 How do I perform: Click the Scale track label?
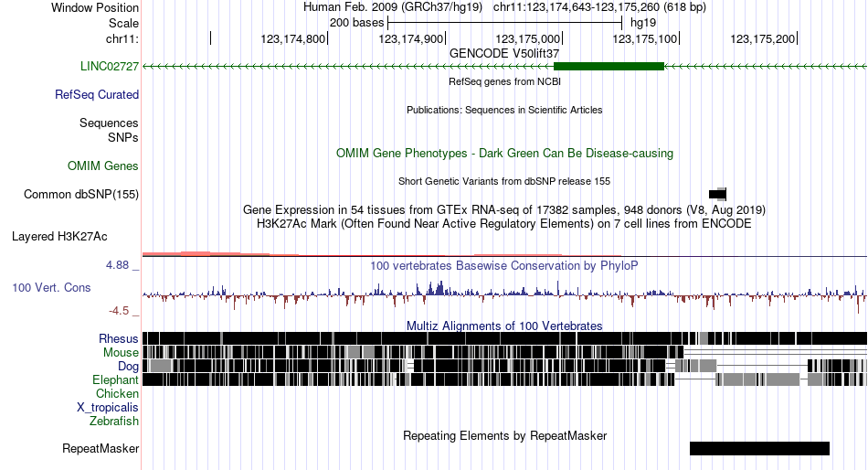pos(123,23)
